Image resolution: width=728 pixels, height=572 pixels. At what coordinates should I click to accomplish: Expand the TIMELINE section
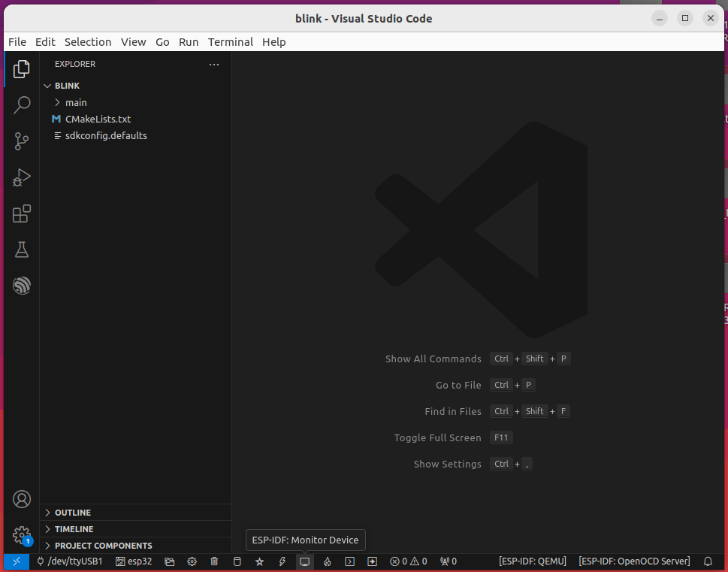135,529
